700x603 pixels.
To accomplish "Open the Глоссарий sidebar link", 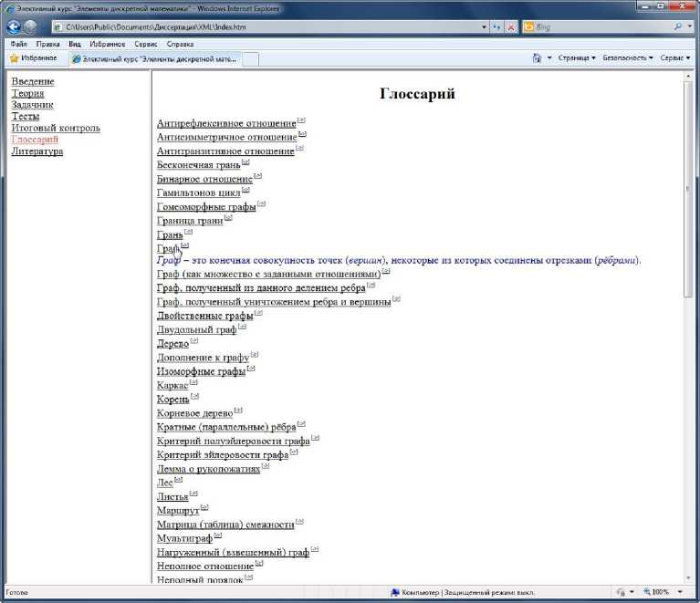I will click(35, 140).
